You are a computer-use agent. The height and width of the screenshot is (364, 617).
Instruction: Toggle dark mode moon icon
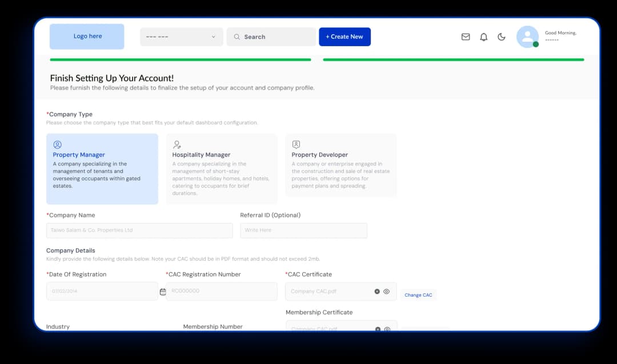point(502,37)
